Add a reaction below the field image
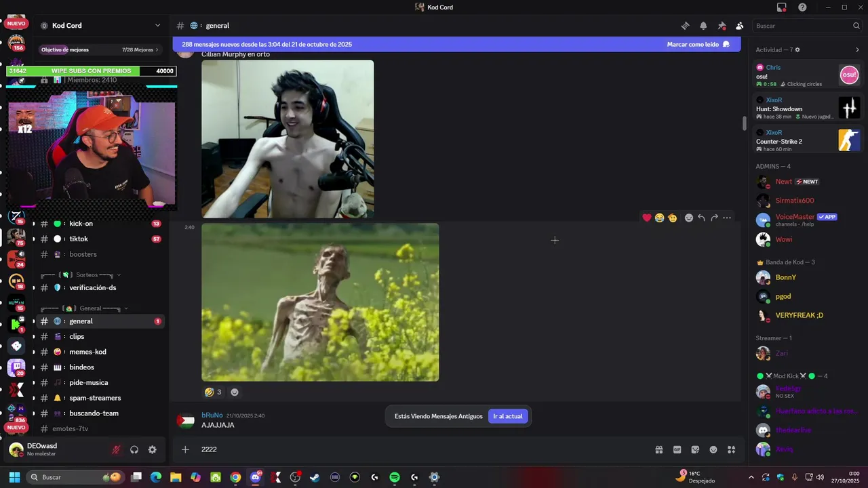Image resolution: width=868 pixels, height=488 pixels. tap(235, 392)
